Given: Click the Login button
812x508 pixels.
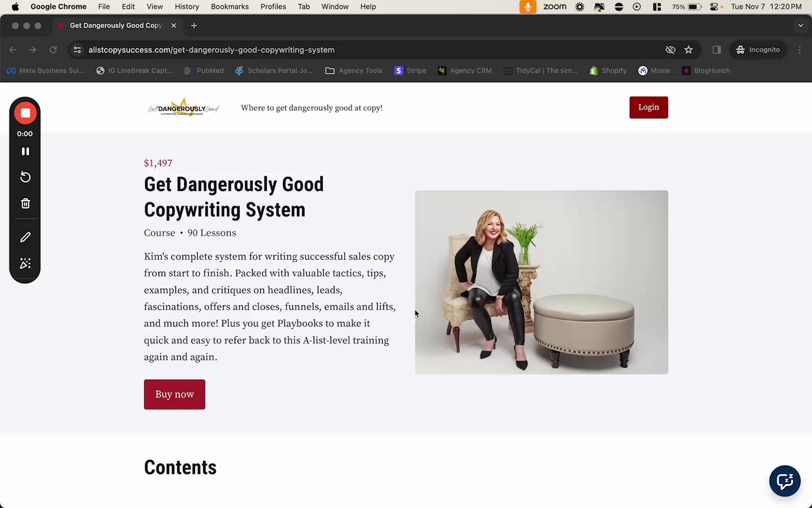Looking at the screenshot, I should click(x=648, y=107).
